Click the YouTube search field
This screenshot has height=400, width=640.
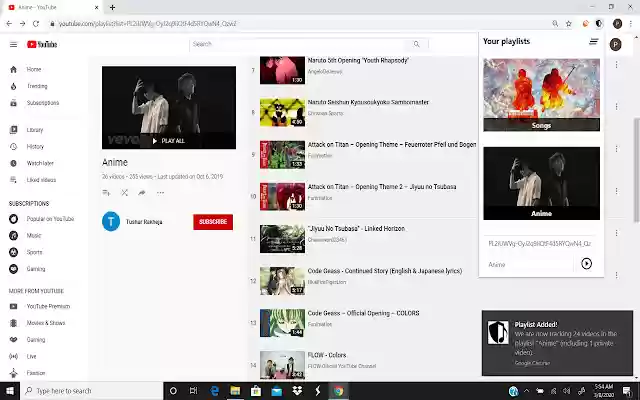click(297, 44)
